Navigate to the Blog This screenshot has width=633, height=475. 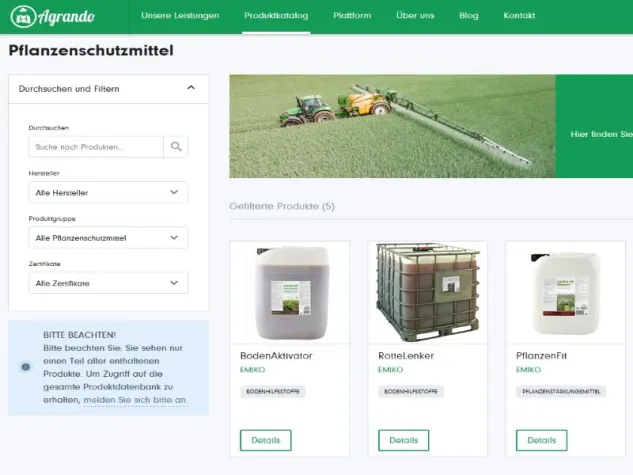point(468,16)
